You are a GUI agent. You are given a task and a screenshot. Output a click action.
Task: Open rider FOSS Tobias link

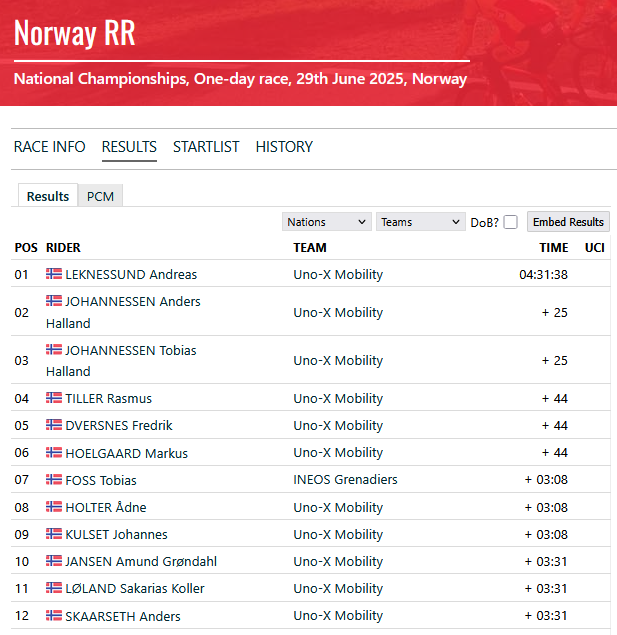[101, 480]
